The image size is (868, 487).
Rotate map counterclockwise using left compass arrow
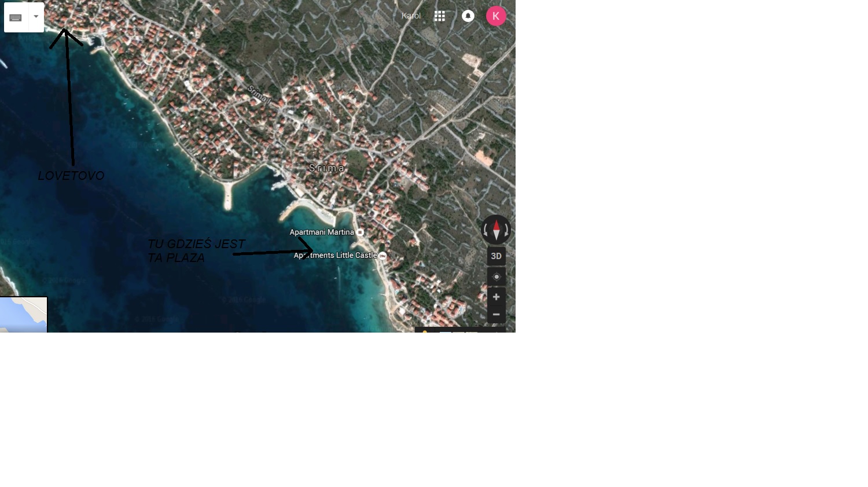click(x=485, y=230)
